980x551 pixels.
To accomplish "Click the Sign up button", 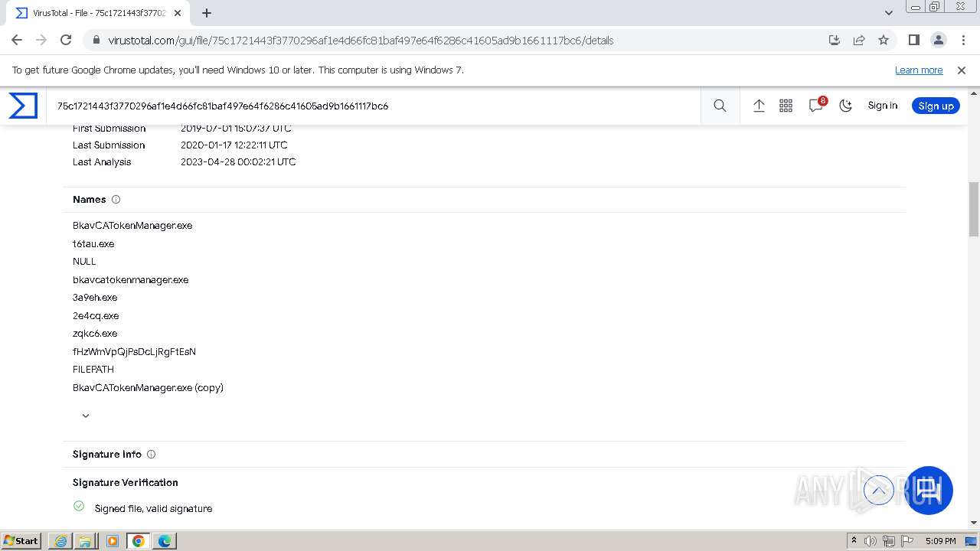I will pos(936,106).
